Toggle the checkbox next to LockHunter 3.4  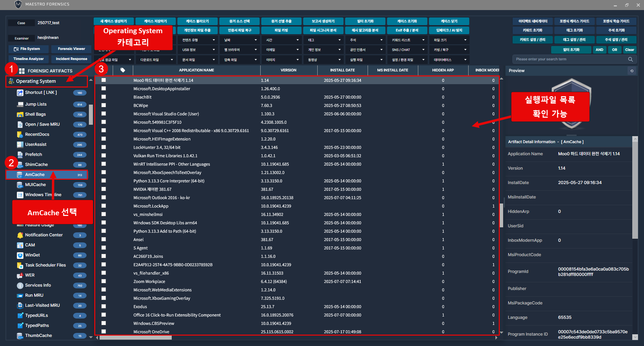click(104, 147)
